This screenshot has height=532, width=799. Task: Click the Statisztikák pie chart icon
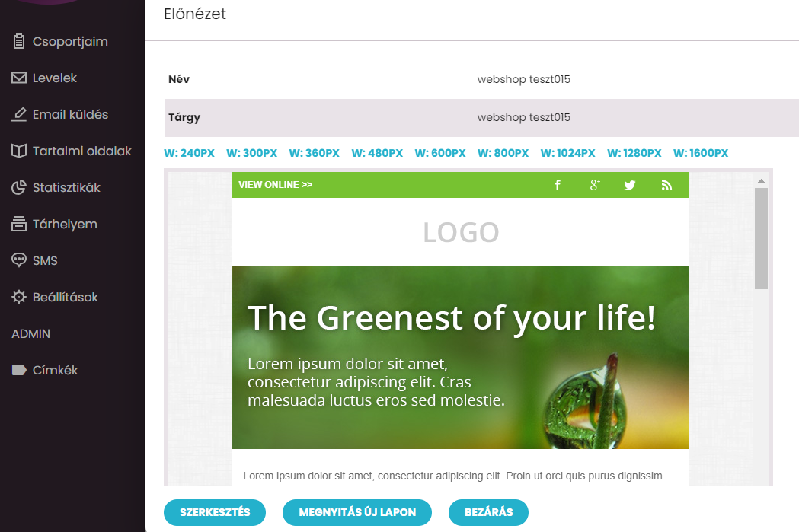(19, 188)
